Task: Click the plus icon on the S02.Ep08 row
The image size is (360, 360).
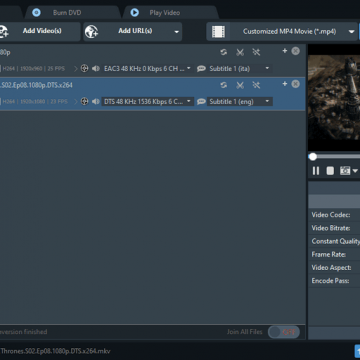Action: pos(285,84)
